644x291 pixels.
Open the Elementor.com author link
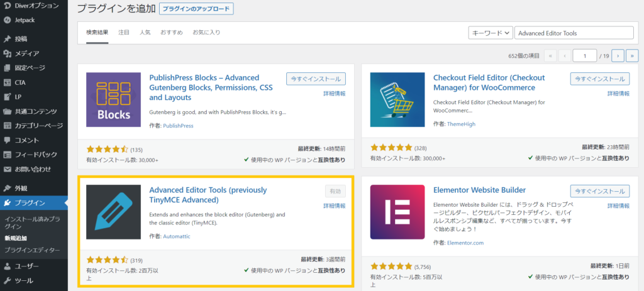point(465,243)
